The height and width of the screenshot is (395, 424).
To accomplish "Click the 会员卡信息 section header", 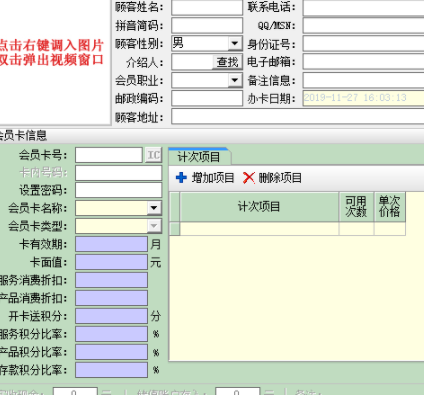I will tap(212, 135).
